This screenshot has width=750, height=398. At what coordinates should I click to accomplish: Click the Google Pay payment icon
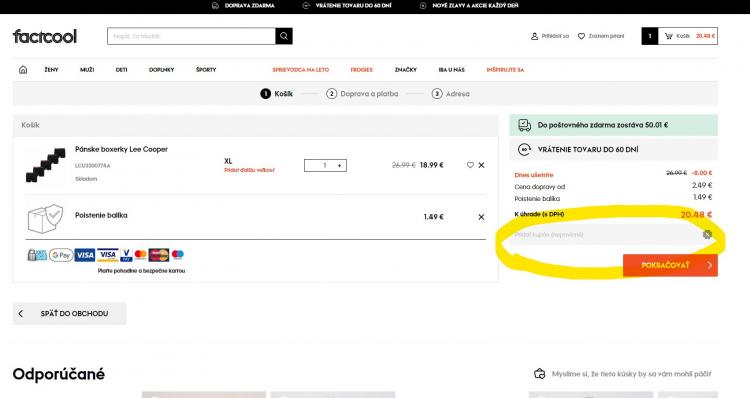point(61,255)
